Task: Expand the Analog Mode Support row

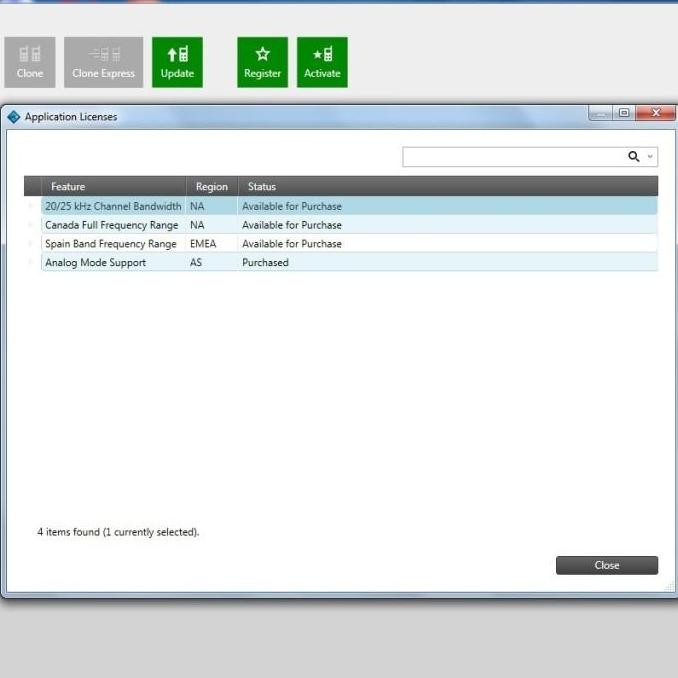Action: [x=31, y=263]
